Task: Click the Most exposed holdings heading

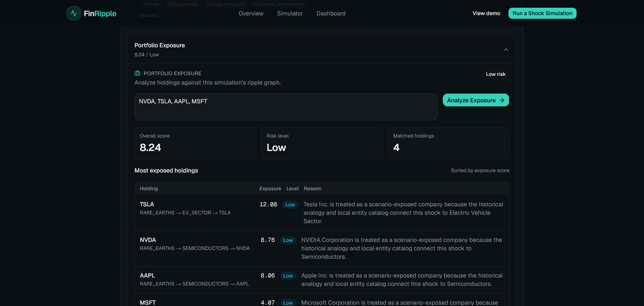Action: 166,170
